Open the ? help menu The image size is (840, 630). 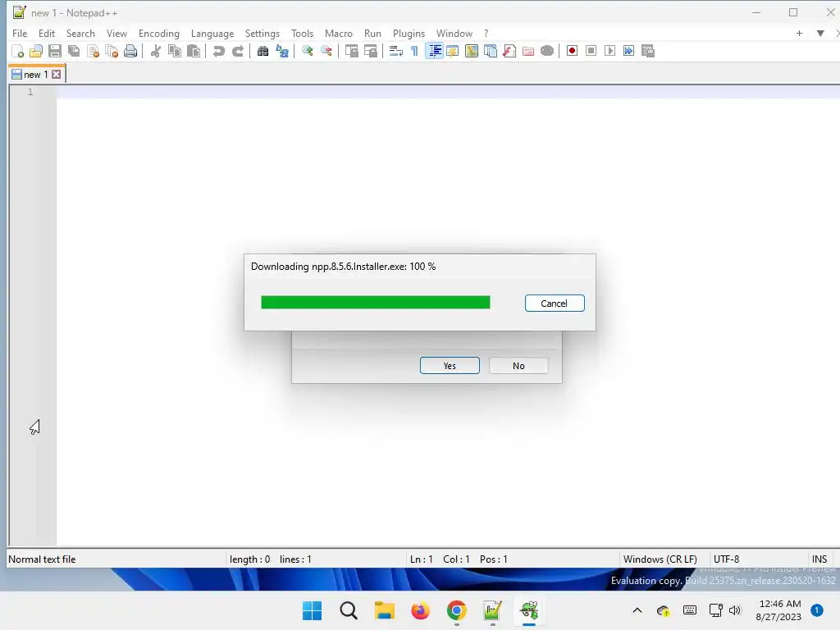tap(486, 33)
